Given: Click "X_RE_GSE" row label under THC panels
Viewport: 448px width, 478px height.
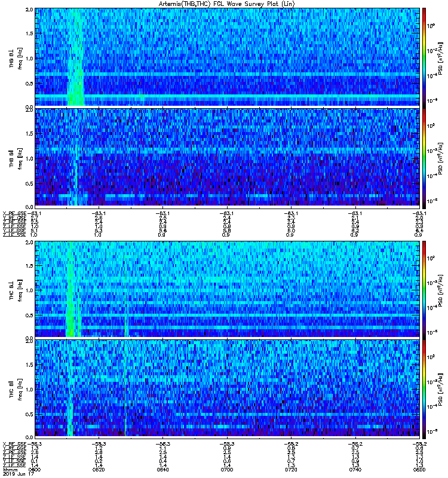Looking at the screenshot, I should 14,444.
